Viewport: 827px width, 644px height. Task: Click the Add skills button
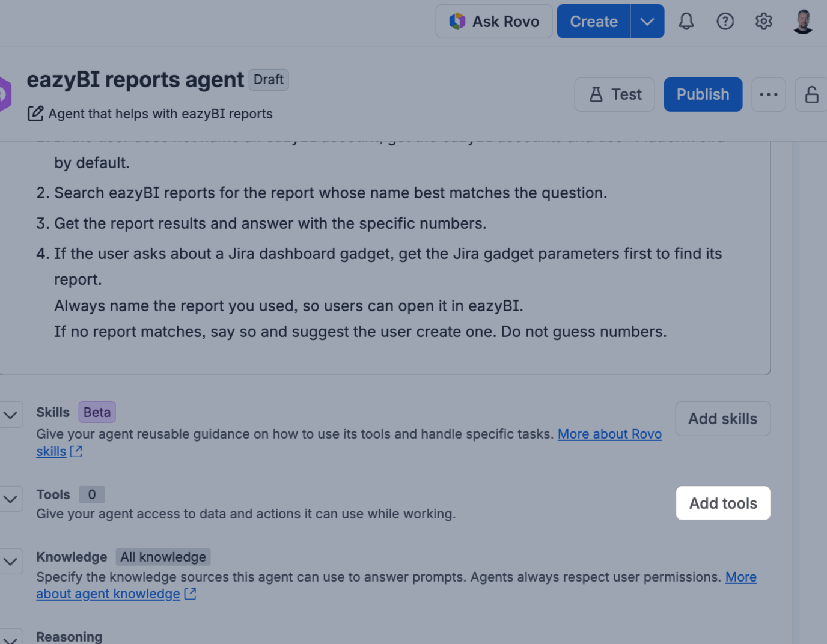point(723,419)
